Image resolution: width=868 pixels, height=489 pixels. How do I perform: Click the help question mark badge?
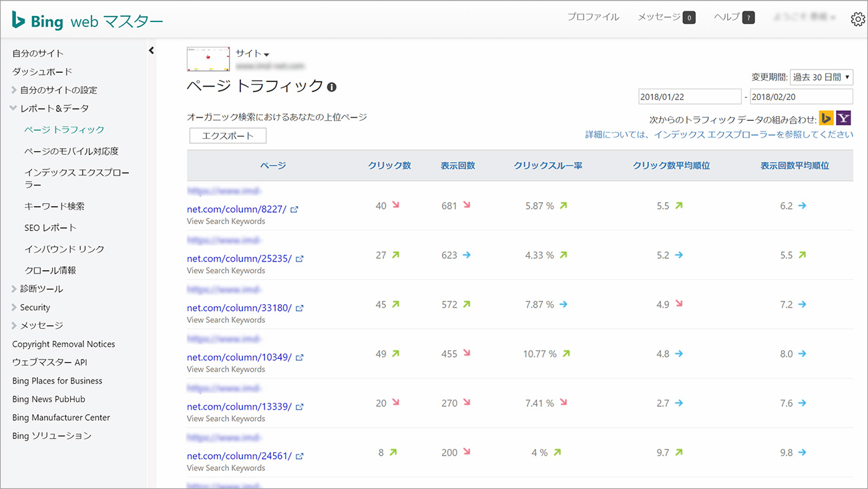point(748,17)
